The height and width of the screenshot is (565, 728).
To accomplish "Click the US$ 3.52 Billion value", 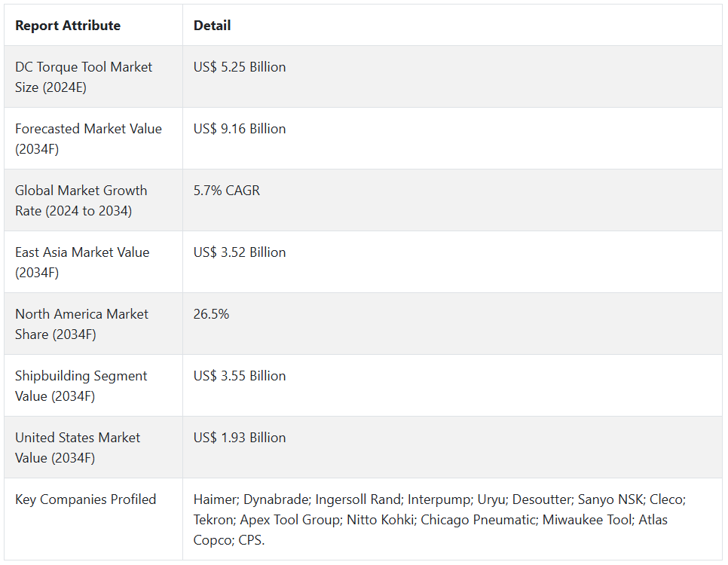I will pyautogui.click(x=240, y=252).
